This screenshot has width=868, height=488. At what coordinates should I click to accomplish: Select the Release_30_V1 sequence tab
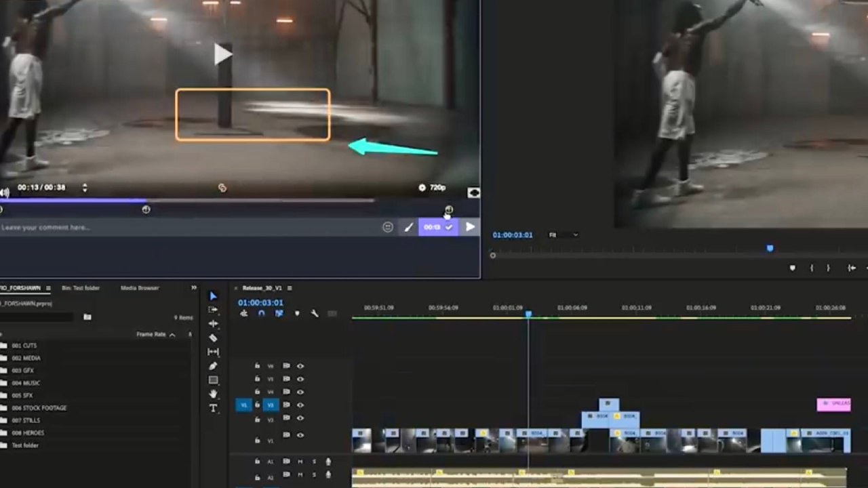[x=262, y=288]
